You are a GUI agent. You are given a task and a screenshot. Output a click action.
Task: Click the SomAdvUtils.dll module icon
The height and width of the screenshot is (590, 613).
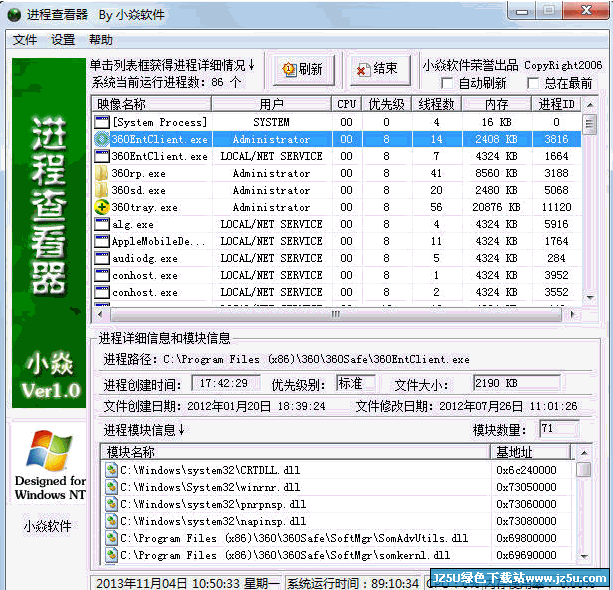coord(111,538)
